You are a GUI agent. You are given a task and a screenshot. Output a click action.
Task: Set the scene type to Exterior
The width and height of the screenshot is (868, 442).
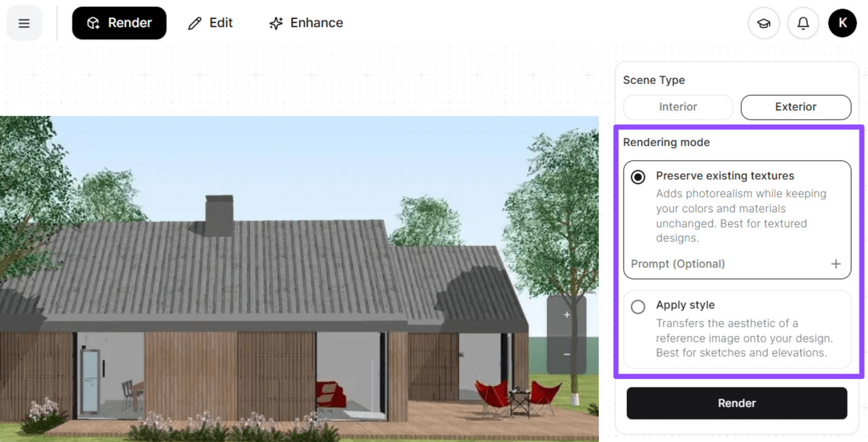[796, 107]
